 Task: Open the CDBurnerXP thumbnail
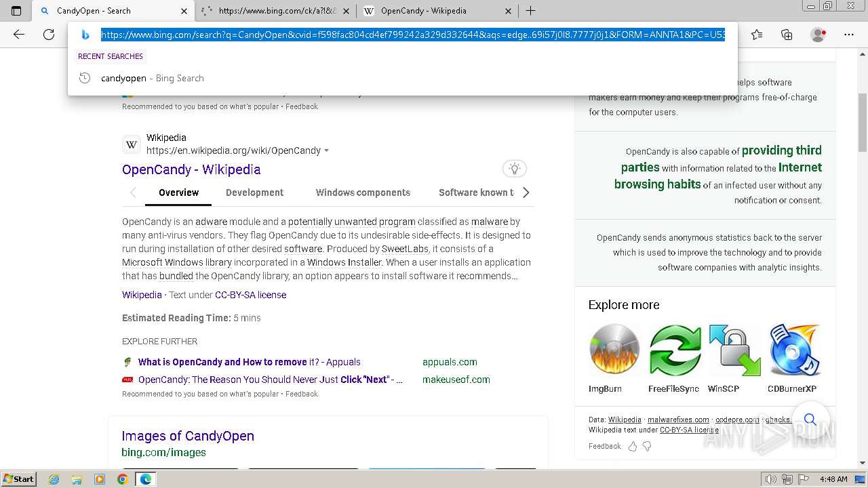click(795, 350)
